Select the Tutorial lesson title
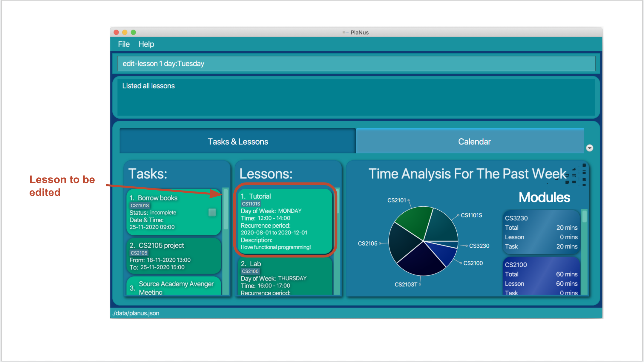Viewport: 644px width, 362px height. click(260, 196)
